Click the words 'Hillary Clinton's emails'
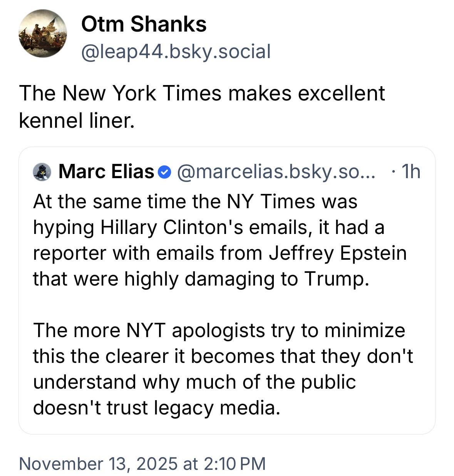The width and height of the screenshot is (454, 476). pyautogui.click(x=204, y=227)
